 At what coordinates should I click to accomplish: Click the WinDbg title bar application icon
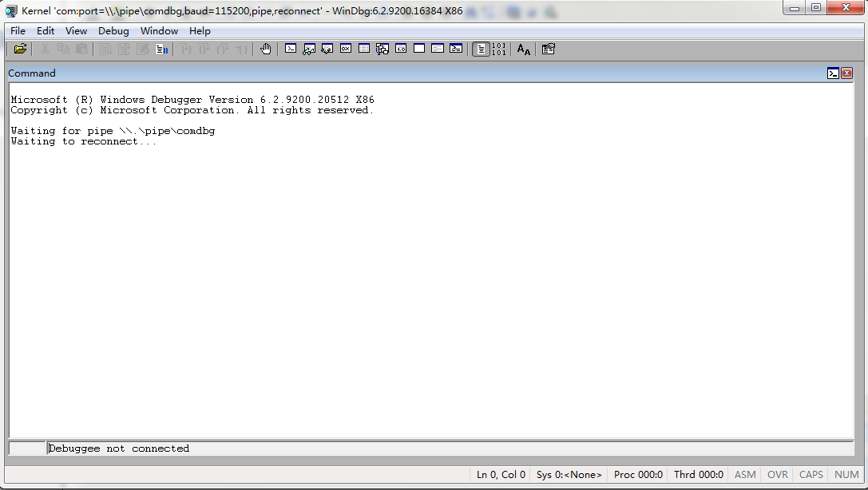(x=11, y=11)
